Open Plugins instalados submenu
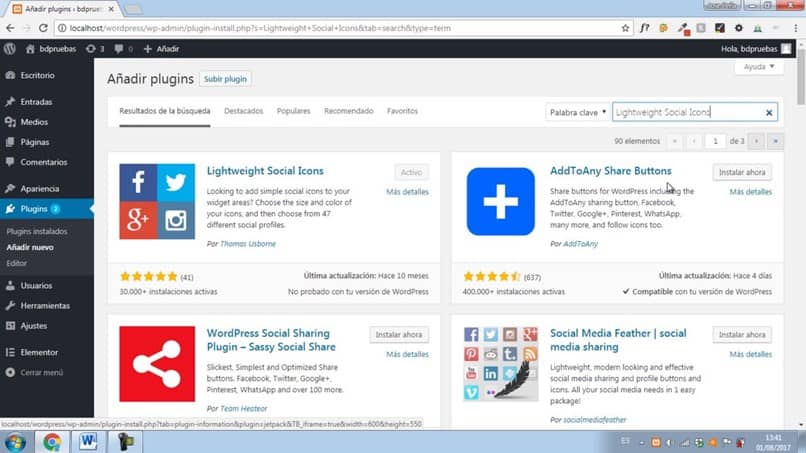The width and height of the screenshot is (806, 453). tap(36, 231)
